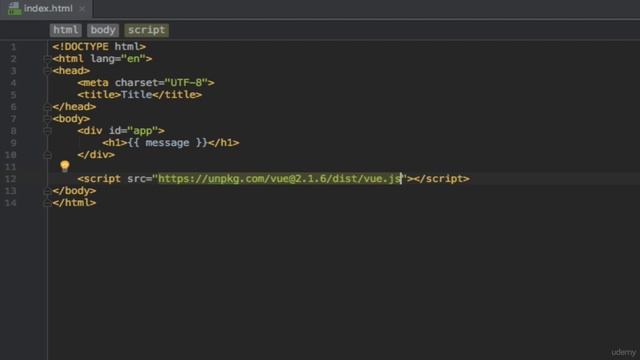Click the empty line 11 in editor
Screen dimensions: 640x360
[x=343, y=167]
